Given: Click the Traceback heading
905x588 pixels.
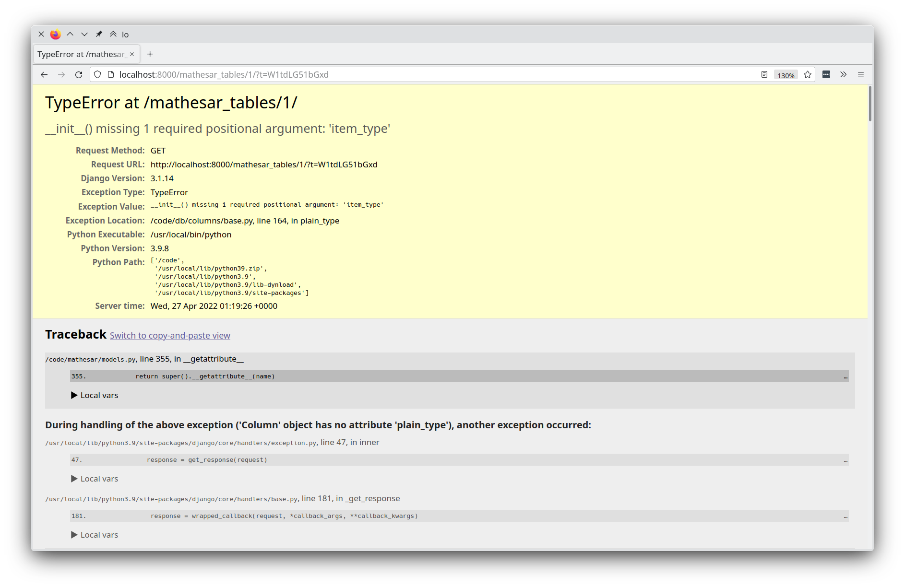Looking at the screenshot, I should pos(76,334).
